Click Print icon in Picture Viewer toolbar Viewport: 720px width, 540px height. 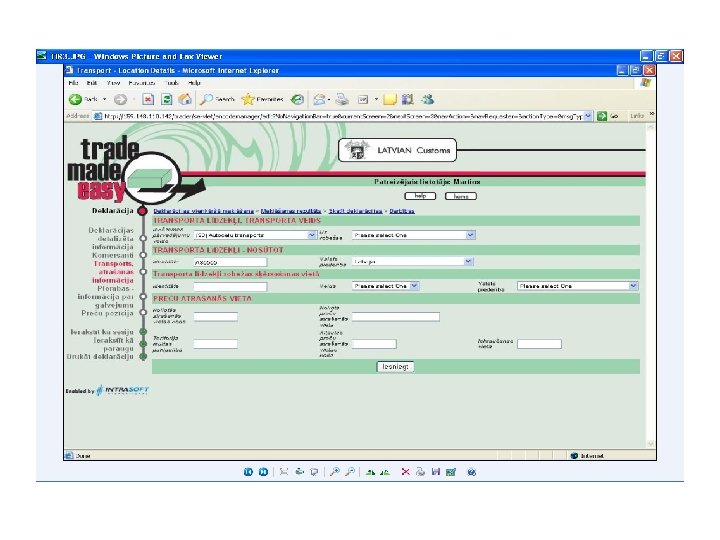point(420,472)
